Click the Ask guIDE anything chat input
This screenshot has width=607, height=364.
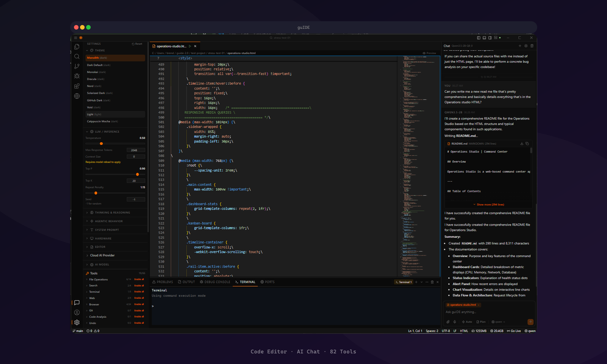pyautogui.click(x=489, y=312)
